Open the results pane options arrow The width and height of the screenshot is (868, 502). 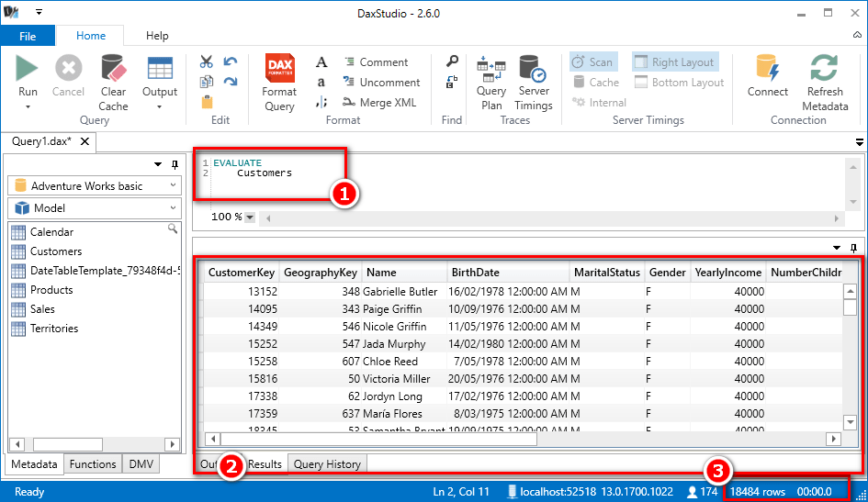837,248
